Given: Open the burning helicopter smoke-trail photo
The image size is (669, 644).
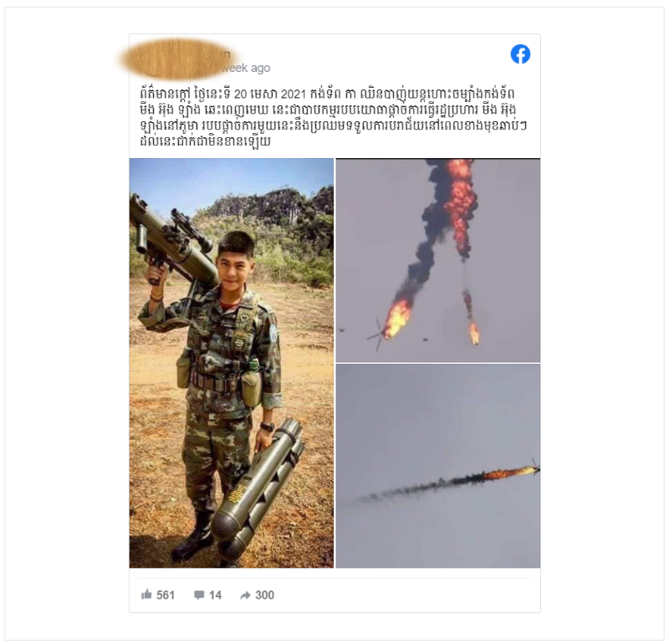Looking at the screenshot, I should click(437, 466).
